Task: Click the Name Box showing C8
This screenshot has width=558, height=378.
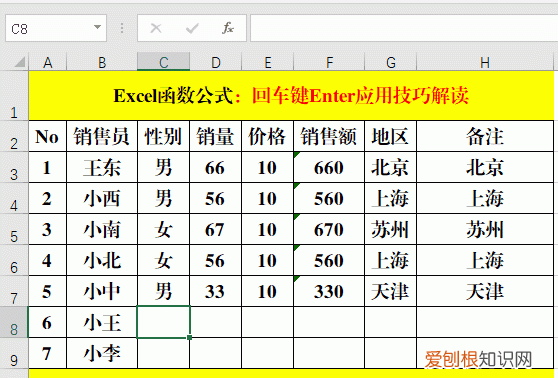Action: tap(56, 28)
